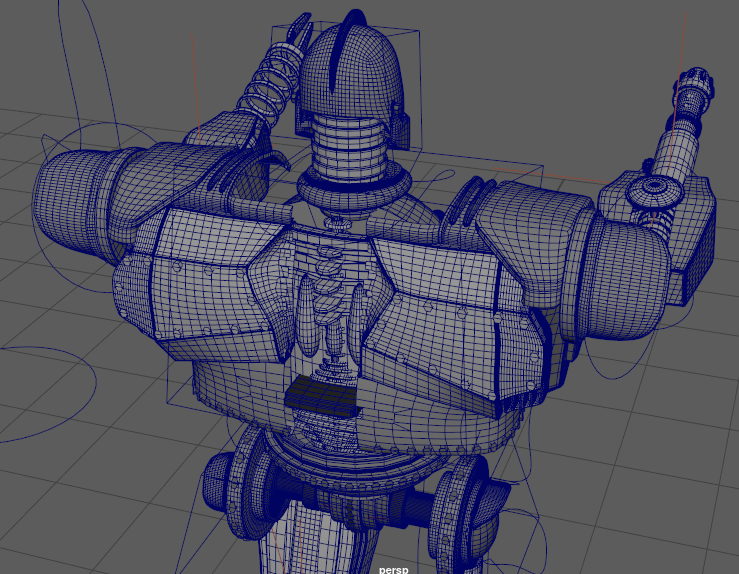Click the 'persp' camera label

(x=394, y=570)
